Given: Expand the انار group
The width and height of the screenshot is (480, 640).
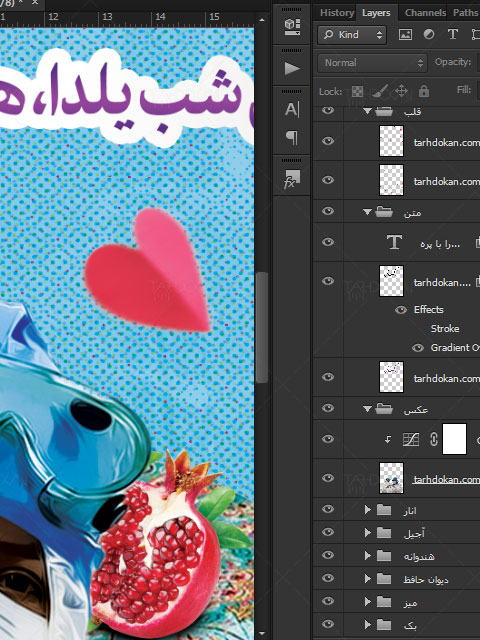Looking at the screenshot, I should pos(367,509).
